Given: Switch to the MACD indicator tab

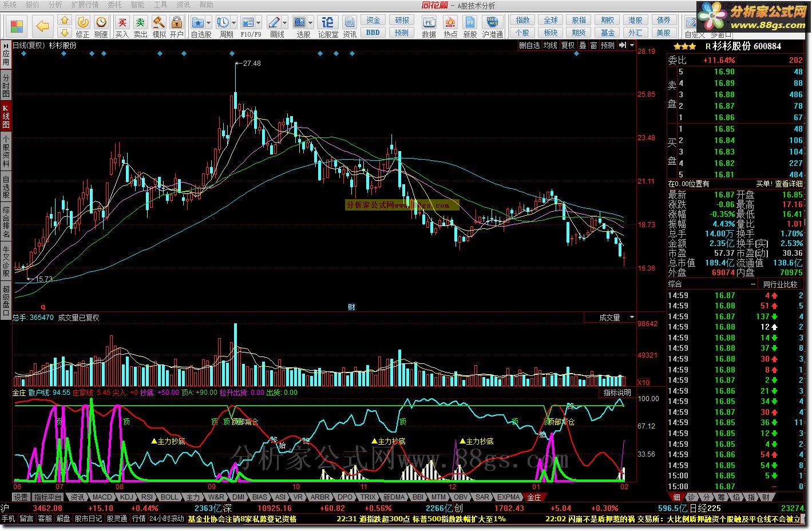Looking at the screenshot, I should (102, 497).
